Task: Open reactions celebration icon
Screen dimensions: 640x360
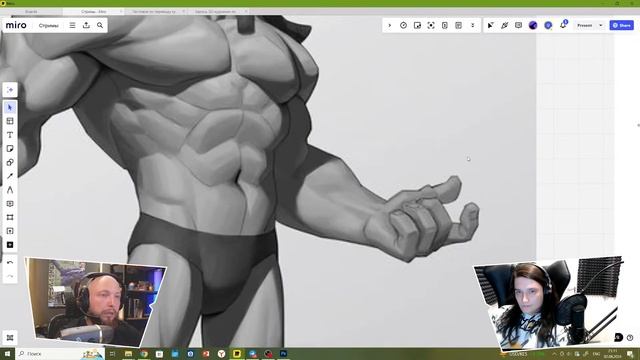Action: click(504, 25)
